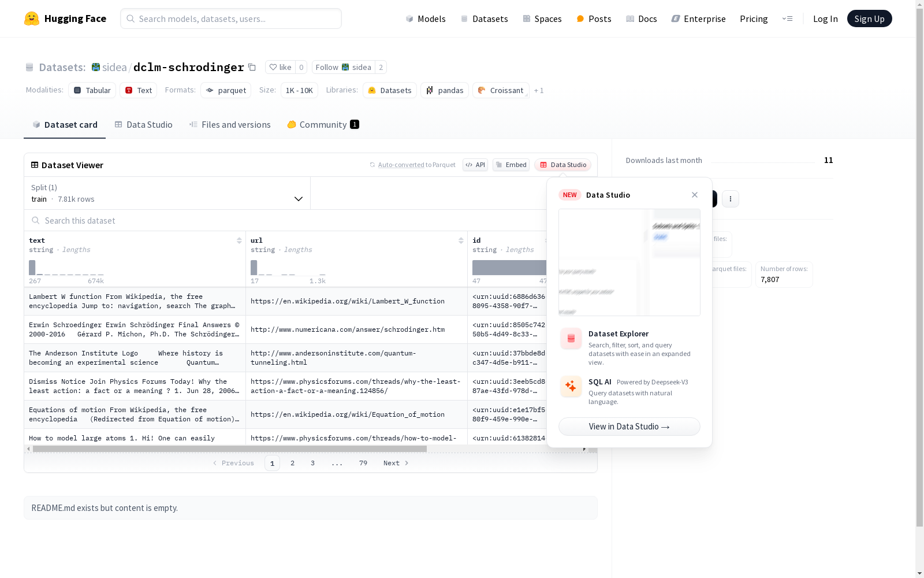Click the Datasets library tag
The image size is (924, 578).
tap(390, 90)
